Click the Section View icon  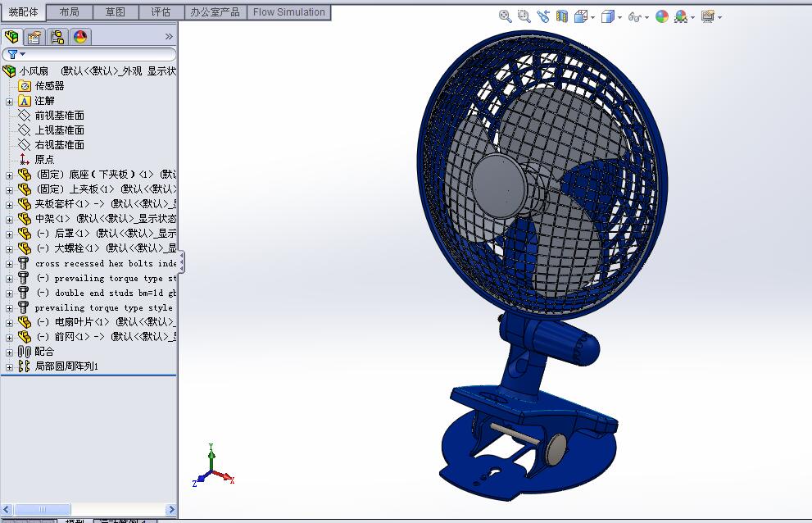coord(562,16)
